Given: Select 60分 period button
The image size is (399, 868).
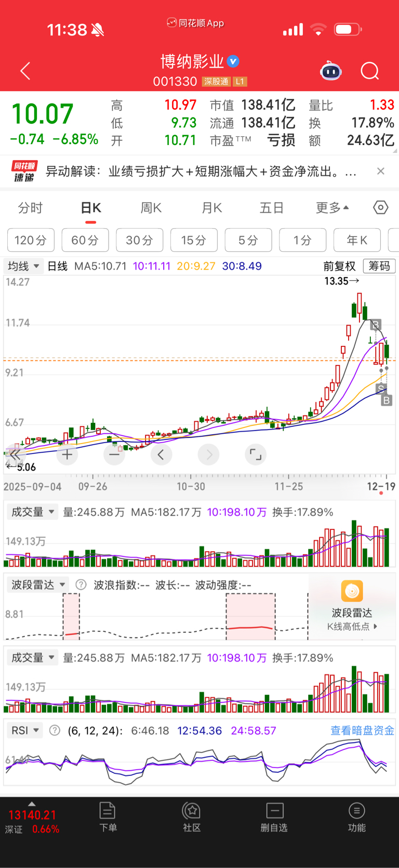Looking at the screenshot, I should [x=85, y=240].
